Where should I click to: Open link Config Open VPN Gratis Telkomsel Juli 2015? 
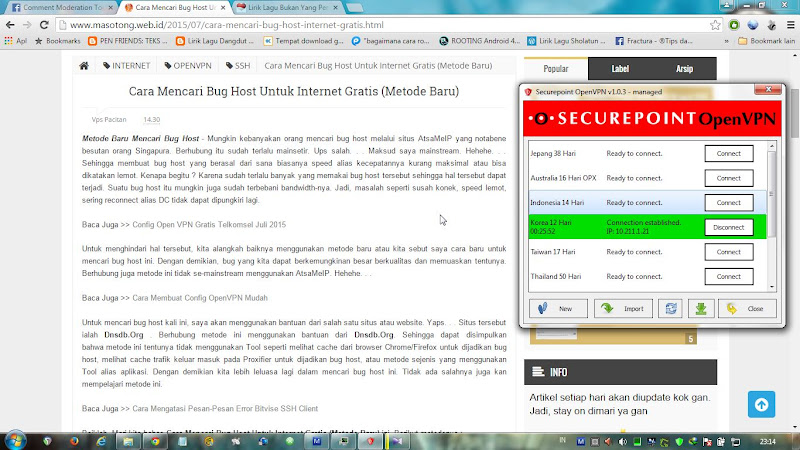click(209, 224)
